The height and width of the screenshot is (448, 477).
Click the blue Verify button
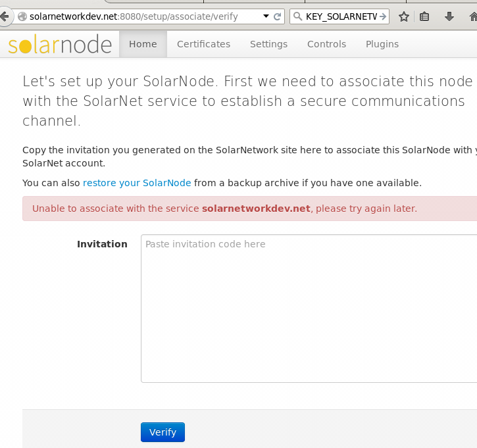pos(163,432)
